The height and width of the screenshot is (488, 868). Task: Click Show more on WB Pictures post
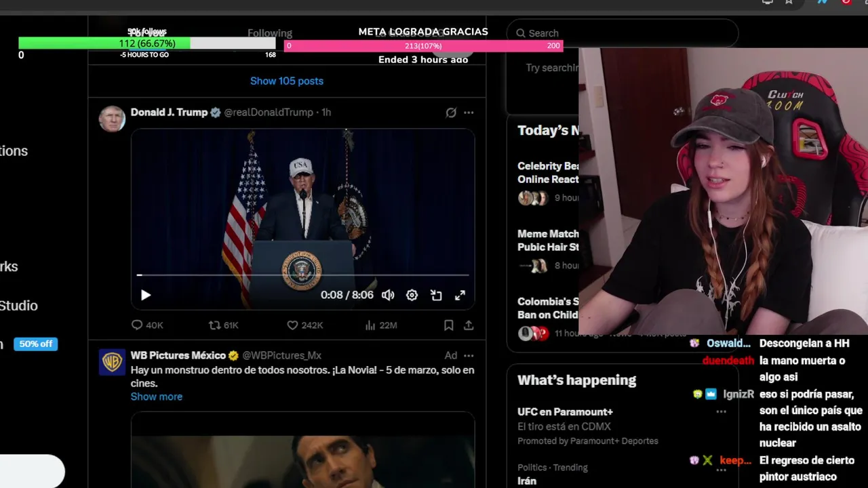click(157, 396)
